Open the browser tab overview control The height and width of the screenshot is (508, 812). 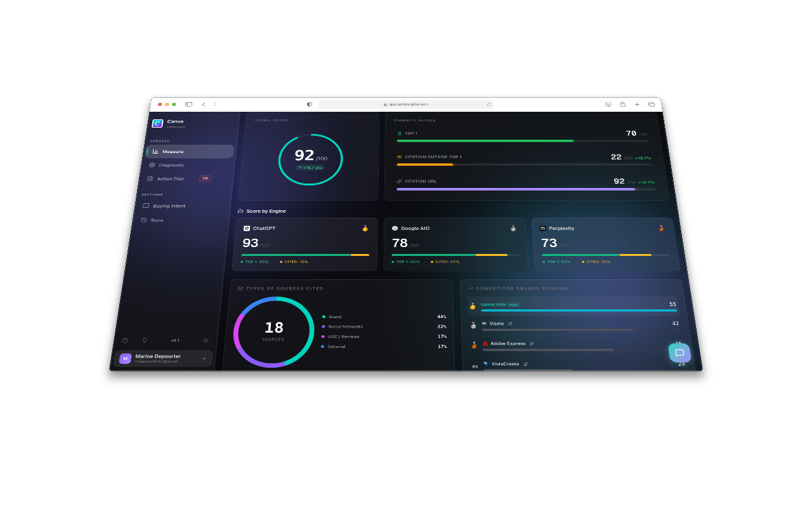[652, 104]
